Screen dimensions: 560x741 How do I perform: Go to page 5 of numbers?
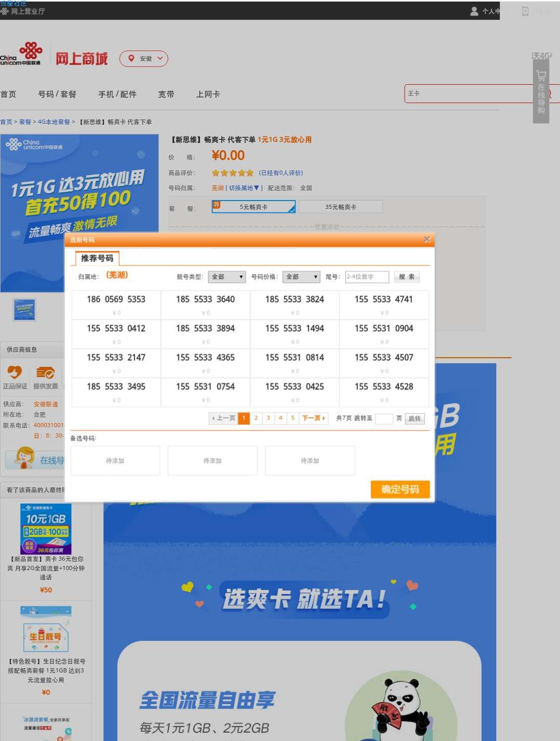point(292,418)
